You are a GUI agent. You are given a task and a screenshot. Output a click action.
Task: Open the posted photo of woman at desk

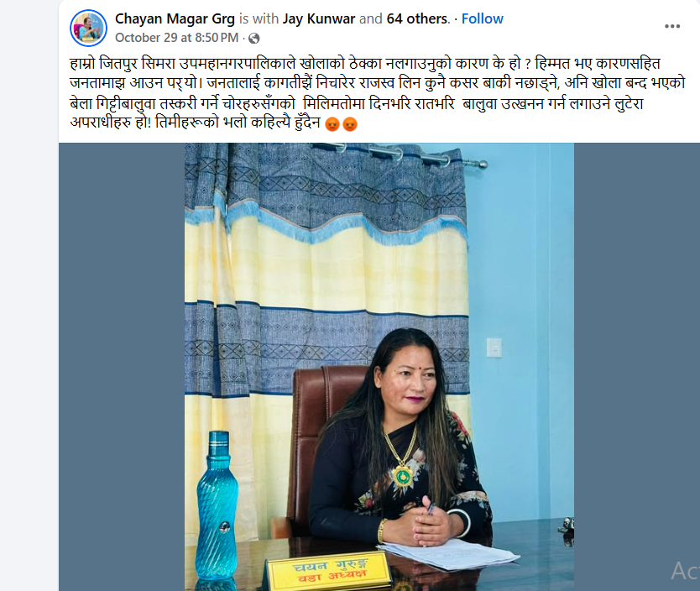[x=379, y=367]
